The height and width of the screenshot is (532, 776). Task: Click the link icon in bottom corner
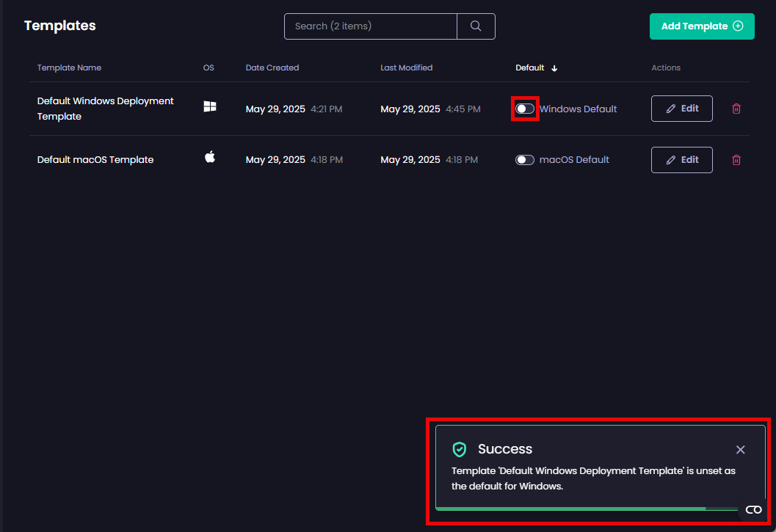pyautogui.click(x=753, y=510)
